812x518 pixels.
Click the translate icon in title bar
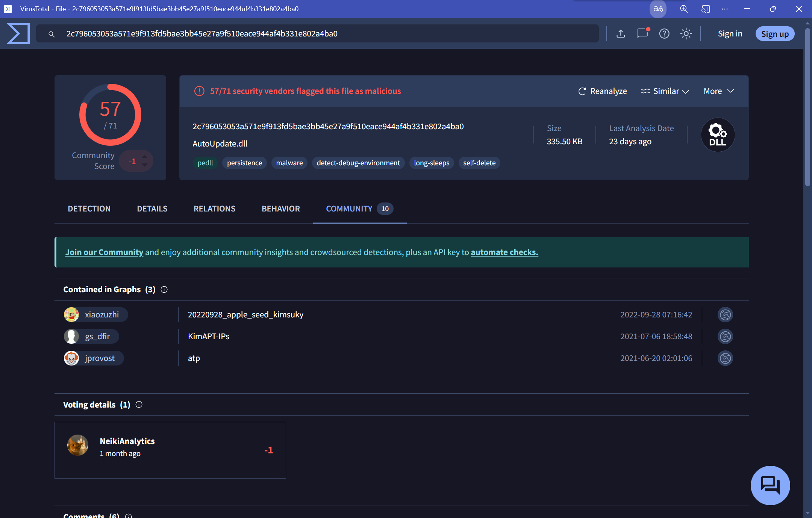click(658, 9)
